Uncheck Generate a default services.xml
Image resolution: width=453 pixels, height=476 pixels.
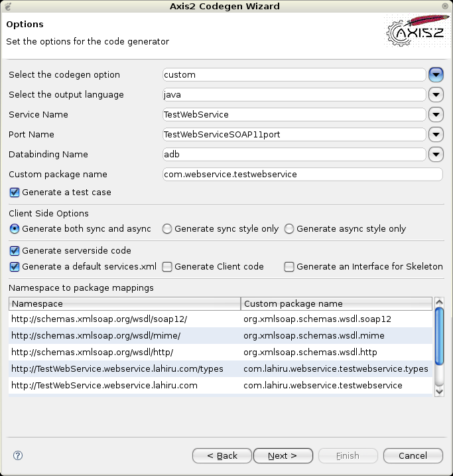pyautogui.click(x=15, y=267)
